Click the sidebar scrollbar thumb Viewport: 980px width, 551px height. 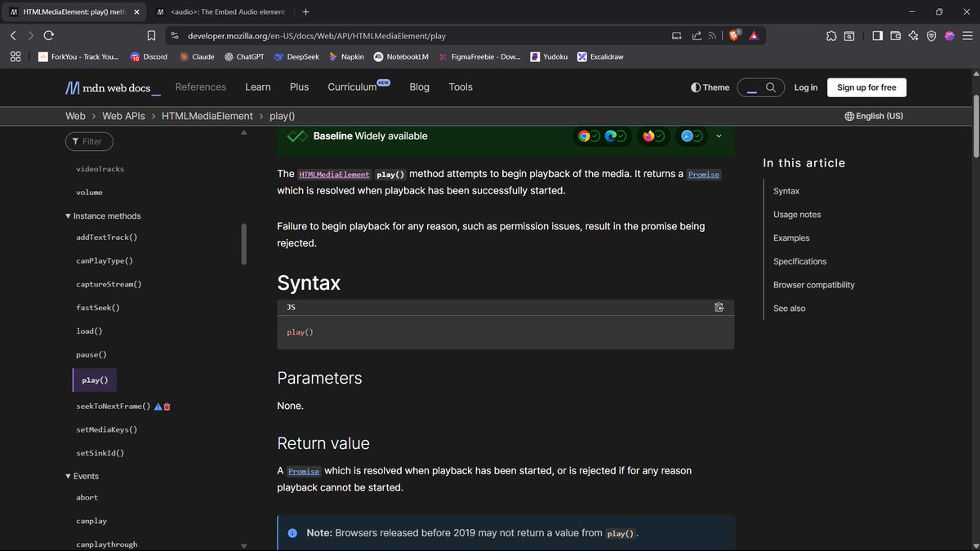pyautogui.click(x=244, y=243)
